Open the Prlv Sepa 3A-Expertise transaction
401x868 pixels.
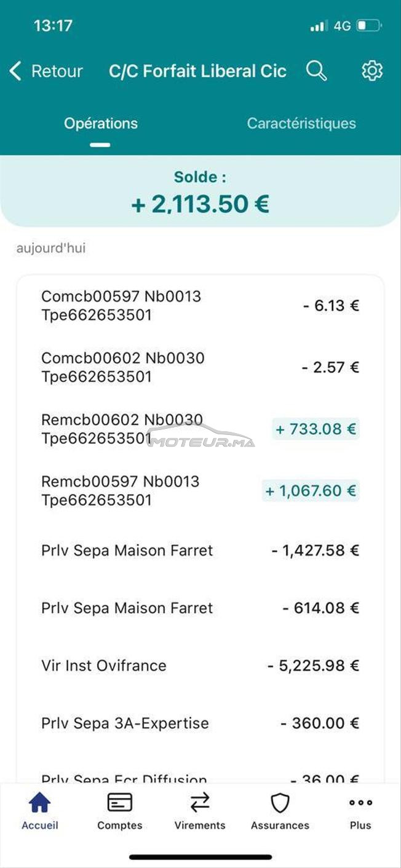tap(200, 723)
